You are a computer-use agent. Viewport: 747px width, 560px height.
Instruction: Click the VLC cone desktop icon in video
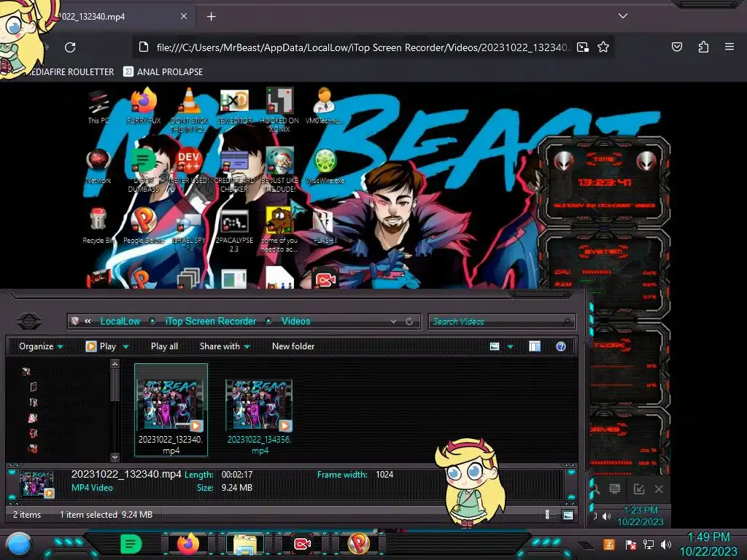click(189, 110)
